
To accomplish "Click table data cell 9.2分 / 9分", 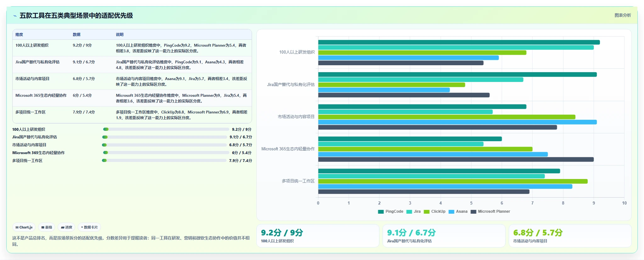I will tap(82, 45).
